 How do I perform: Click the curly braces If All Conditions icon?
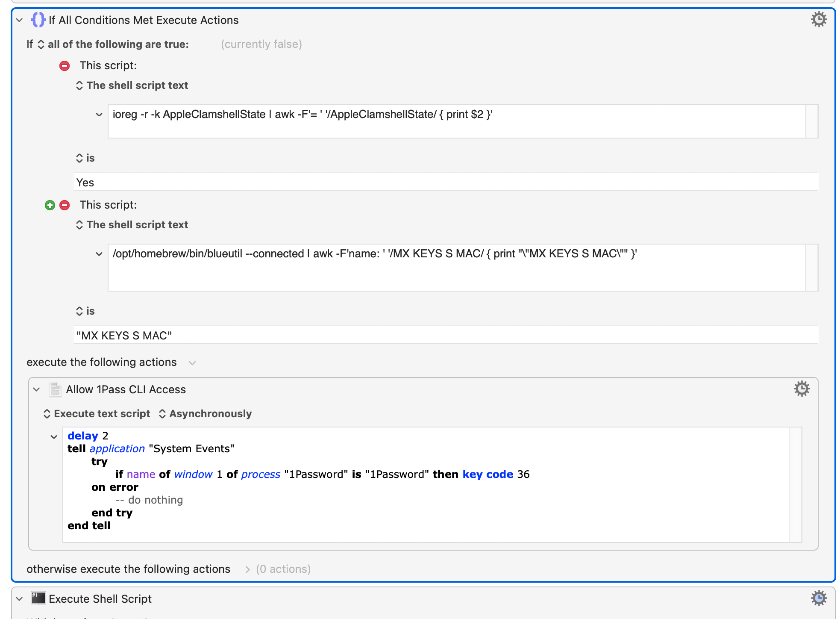(38, 20)
